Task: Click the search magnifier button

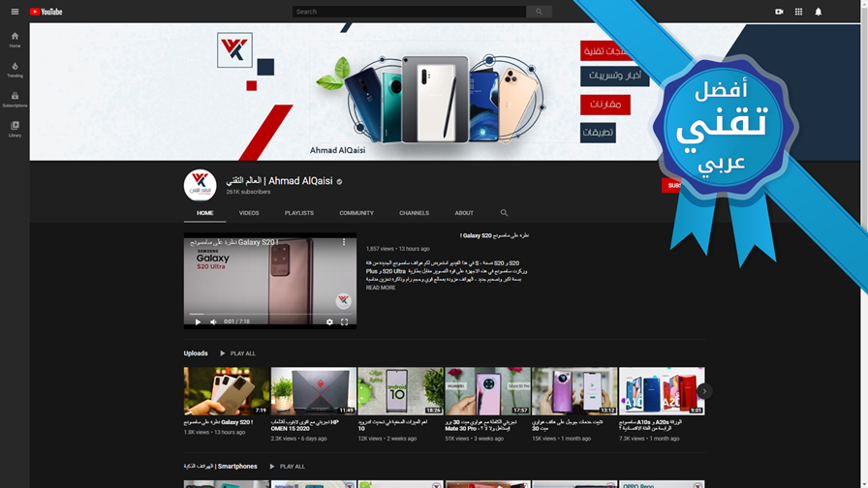Action: tap(539, 12)
